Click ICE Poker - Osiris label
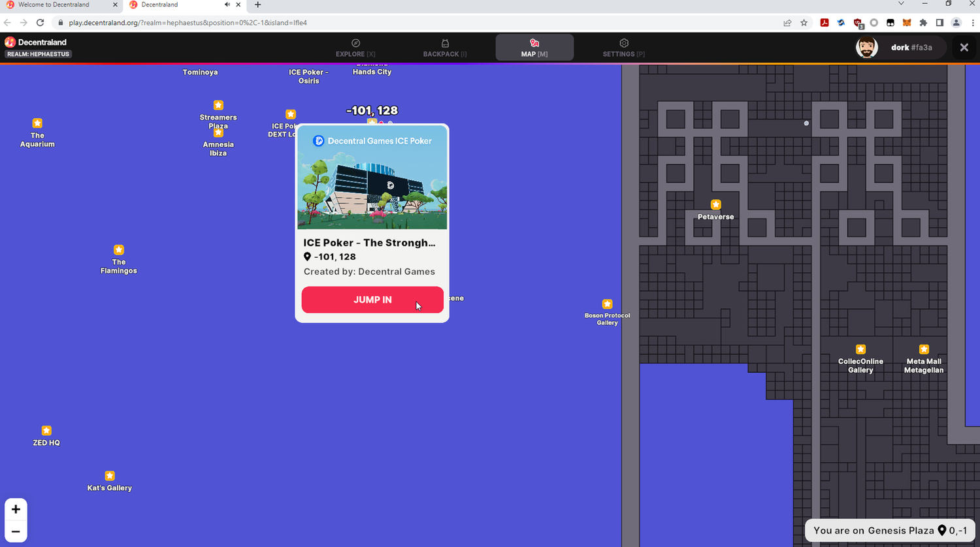This screenshot has height=547, width=980. coord(309,76)
